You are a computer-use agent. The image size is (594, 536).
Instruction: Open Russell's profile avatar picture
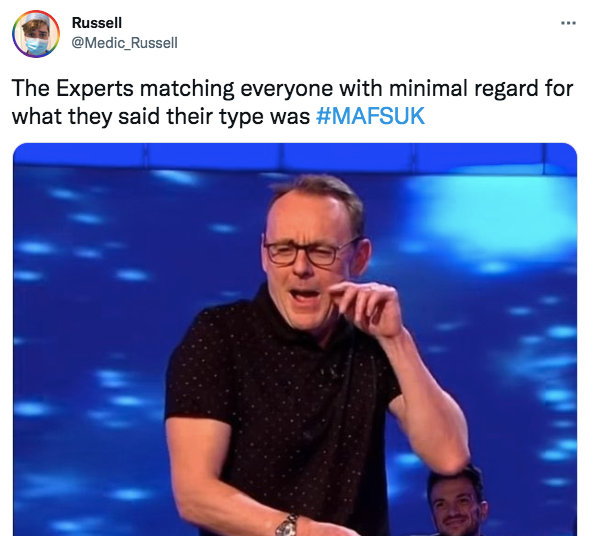pyautogui.click(x=36, y=34)
